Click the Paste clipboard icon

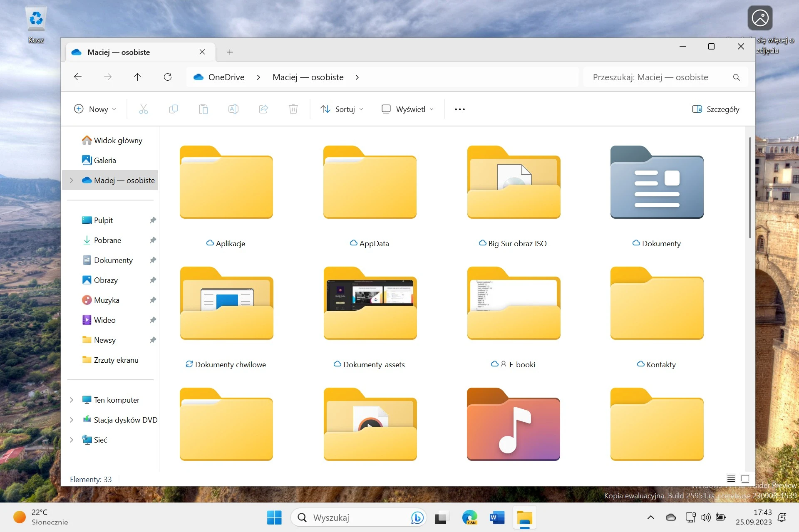[203, 109]
